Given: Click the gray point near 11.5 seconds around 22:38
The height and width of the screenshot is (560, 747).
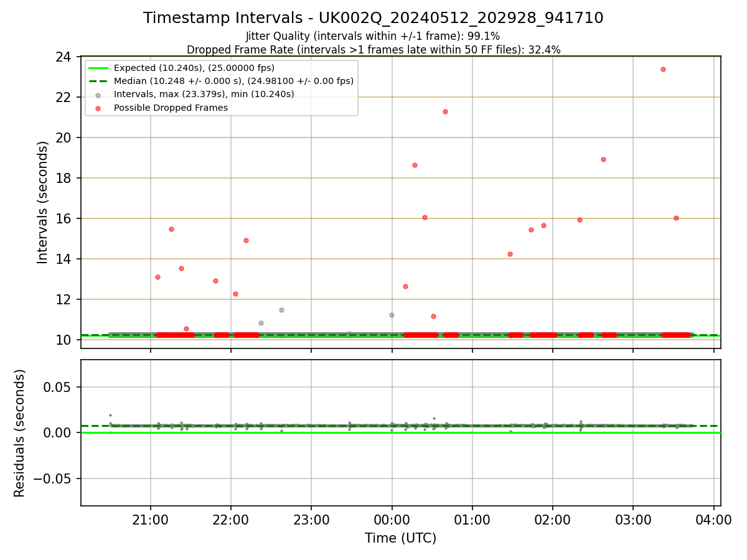Looking at the screenshot, I should [281, 310].
